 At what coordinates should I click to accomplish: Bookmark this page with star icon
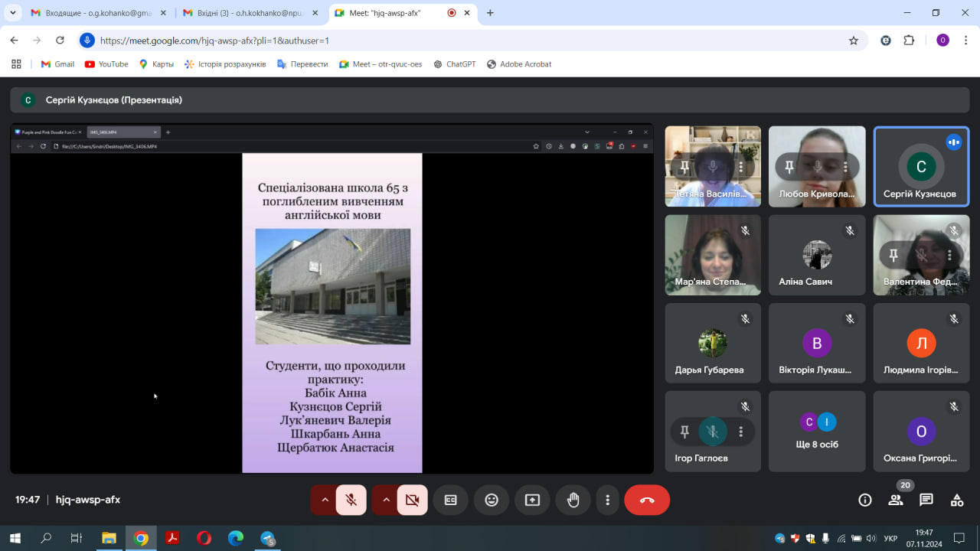point(854,41)
